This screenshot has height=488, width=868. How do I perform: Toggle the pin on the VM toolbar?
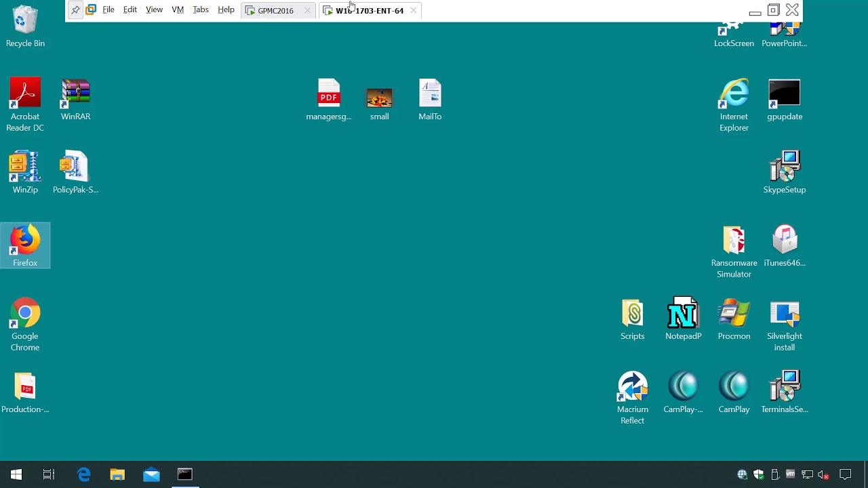[x=75, y=10]
